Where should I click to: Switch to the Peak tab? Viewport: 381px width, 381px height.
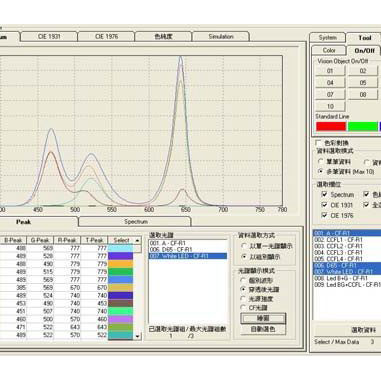pyautogui.click(x=23, y=222)
